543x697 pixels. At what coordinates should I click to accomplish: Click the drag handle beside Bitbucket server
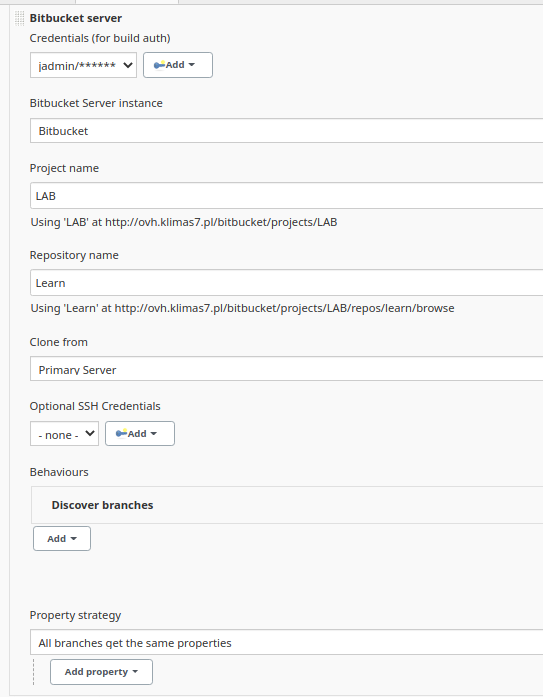tap(19, 18)
